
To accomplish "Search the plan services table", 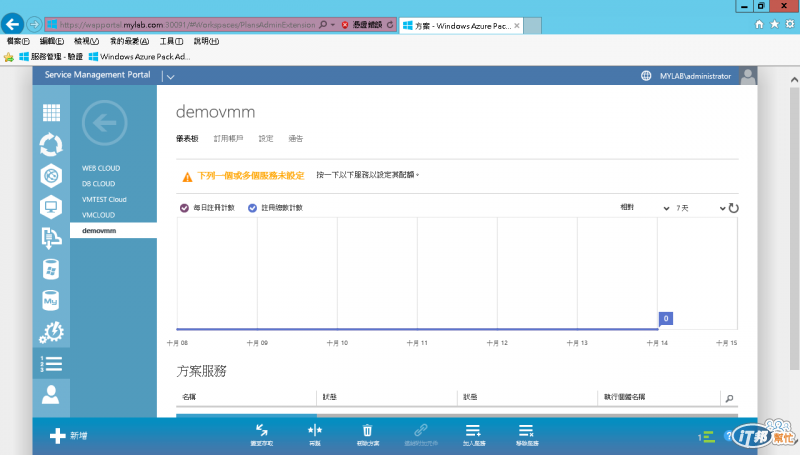I will [x=730, y=398].
